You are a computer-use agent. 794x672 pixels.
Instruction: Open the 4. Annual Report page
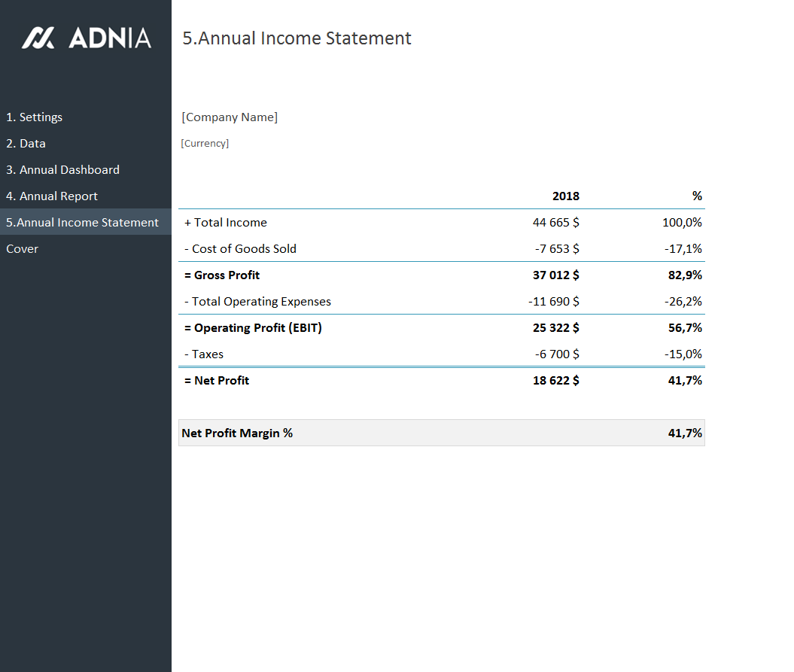point(52,196)
